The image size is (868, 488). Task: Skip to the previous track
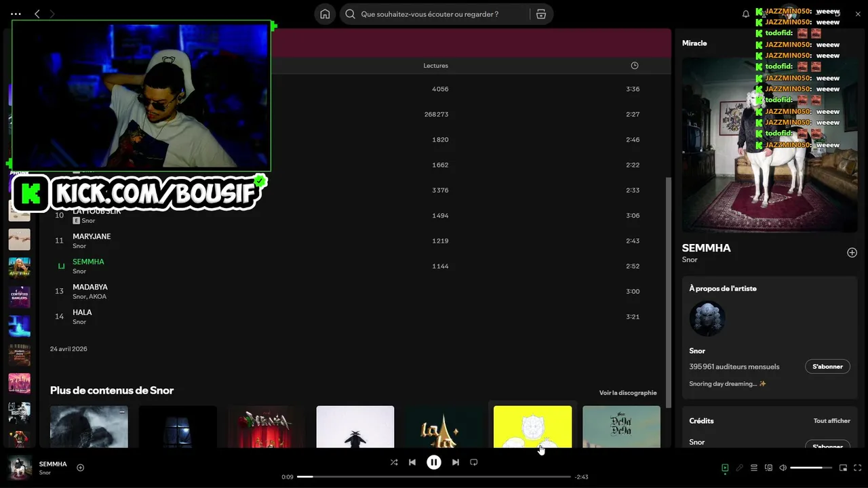coord(412,462)
